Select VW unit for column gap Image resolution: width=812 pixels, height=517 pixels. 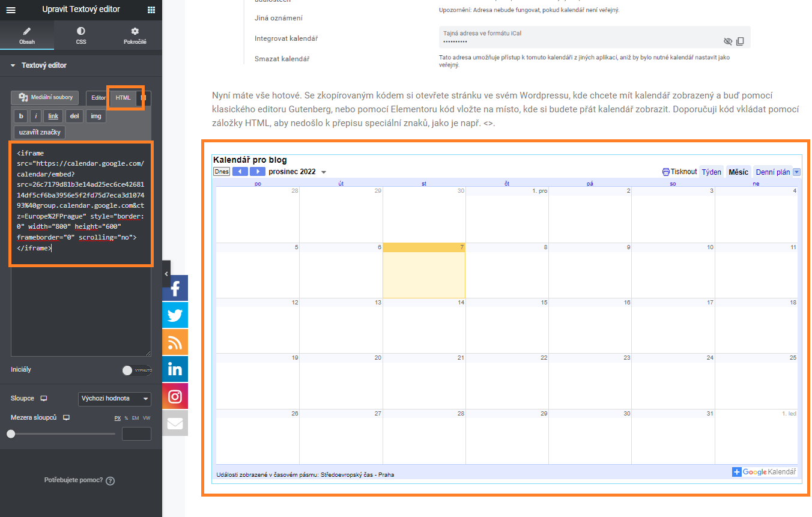(147, 418)
